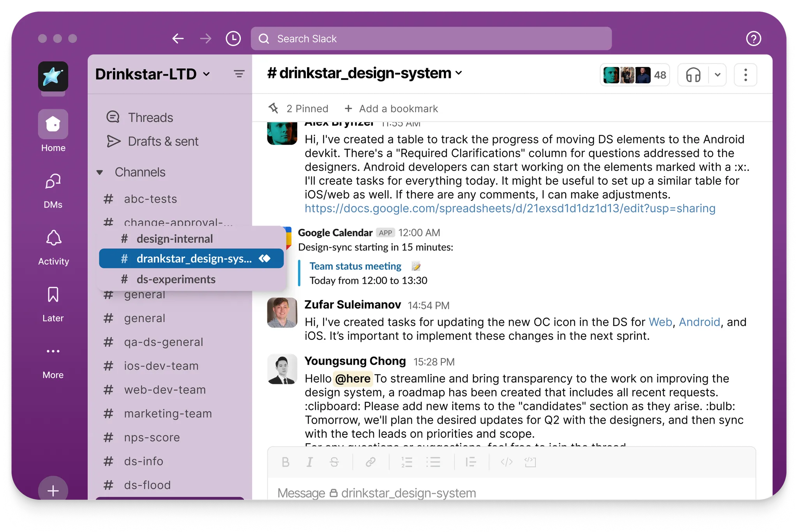View the 48 channel members
The image size is (798, 532).
[x=635, y=75]
